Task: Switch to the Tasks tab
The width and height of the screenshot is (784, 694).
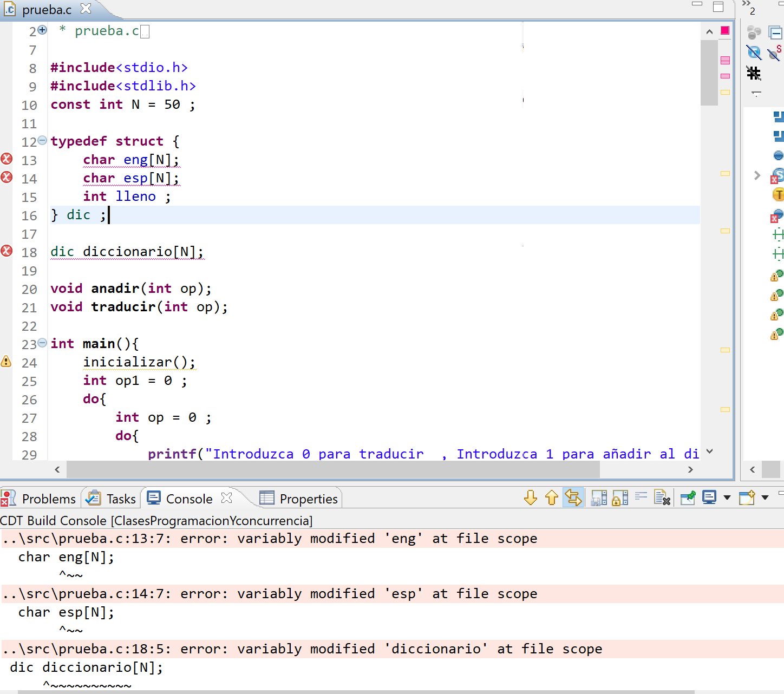Action: (x=111, y=499)
